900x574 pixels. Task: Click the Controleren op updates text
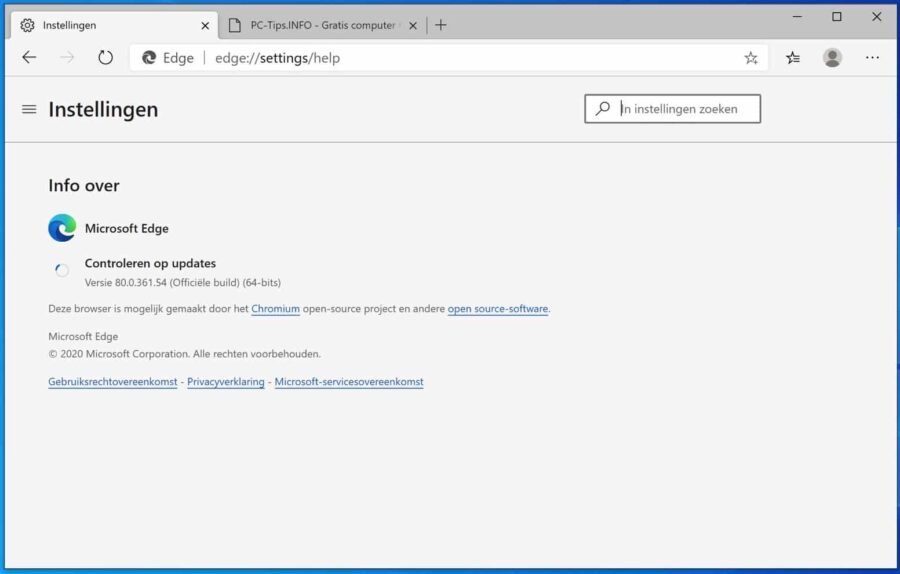point(150,263)
